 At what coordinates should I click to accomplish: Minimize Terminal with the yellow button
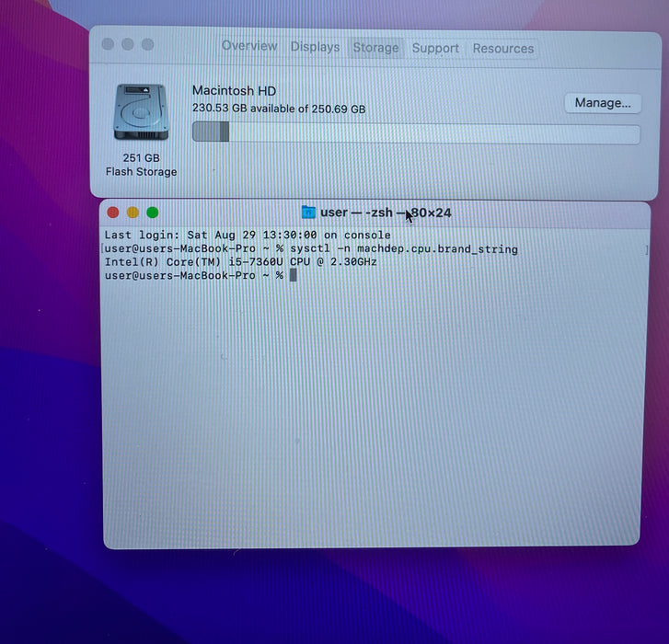[133, 213]
